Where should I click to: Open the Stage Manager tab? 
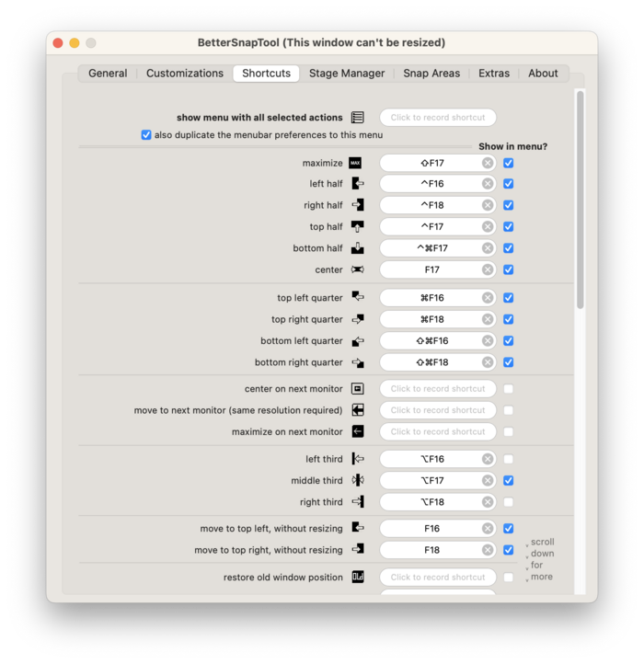coord(347,74)
